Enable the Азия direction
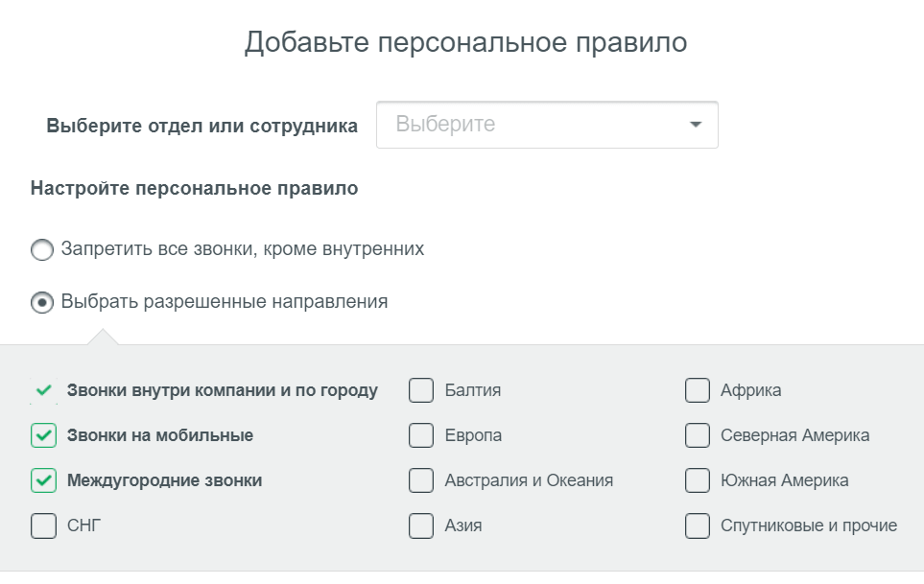Image resolution: width=924 pixels, height=584 pixels. (x=420, y=525)
